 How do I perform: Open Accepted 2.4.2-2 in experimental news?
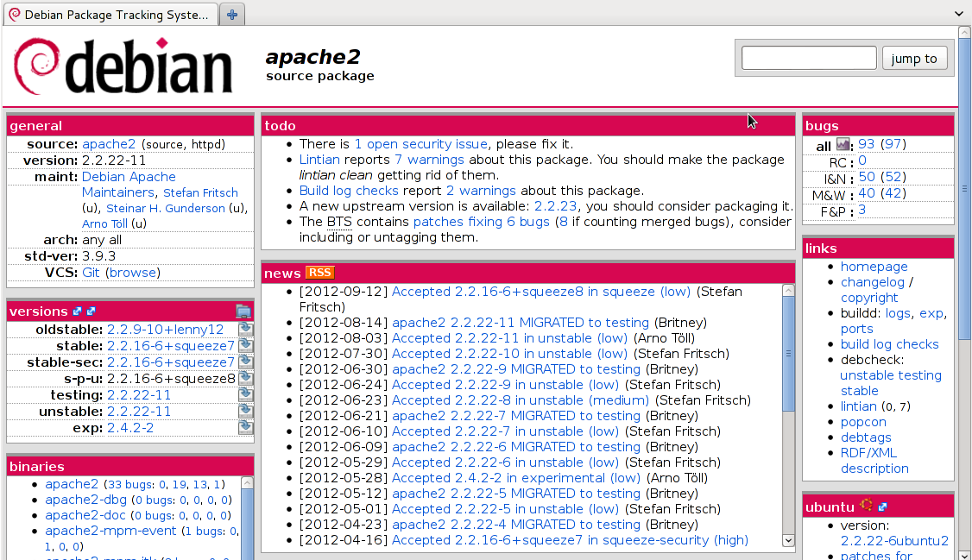coord(515,478)
